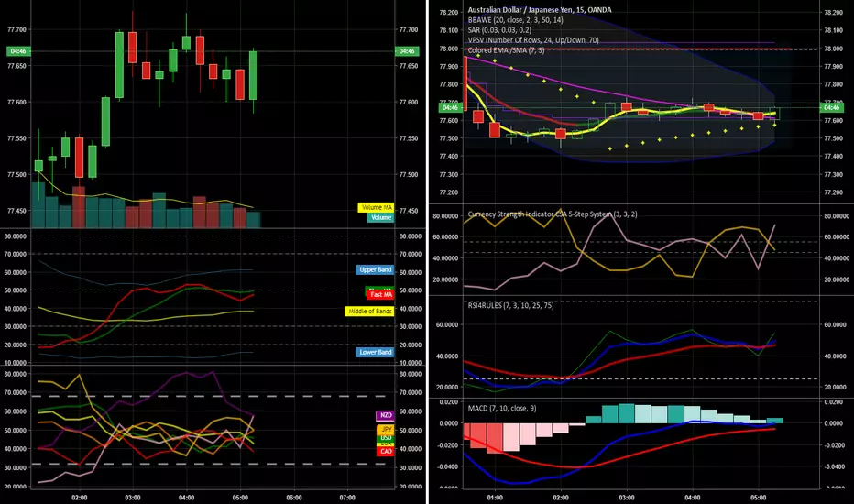Screen dimensions: 854x504
Task: Click the RSI4RULES (7, 3, 10, 25, 75) legend
Action: point(510,305)
